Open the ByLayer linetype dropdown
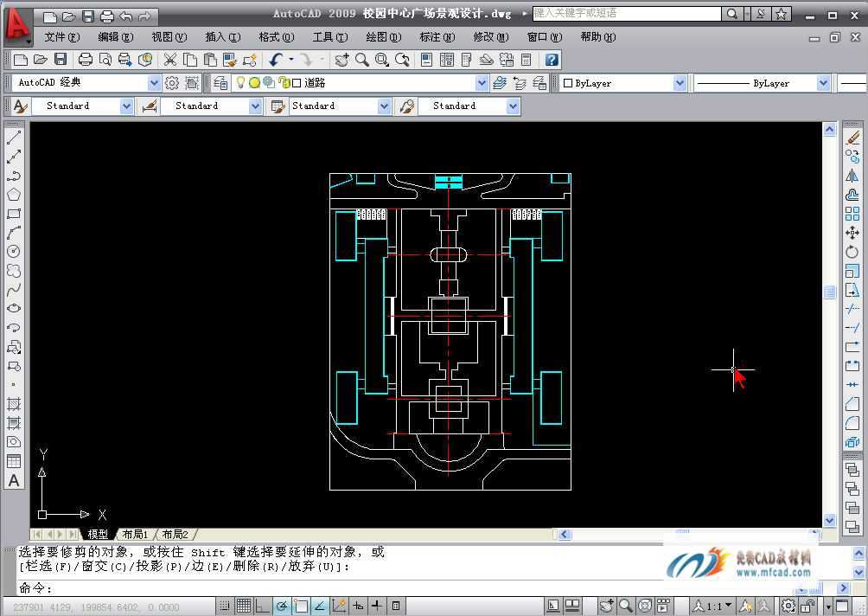This screenshot has width=868, height=616. point(823,83)
